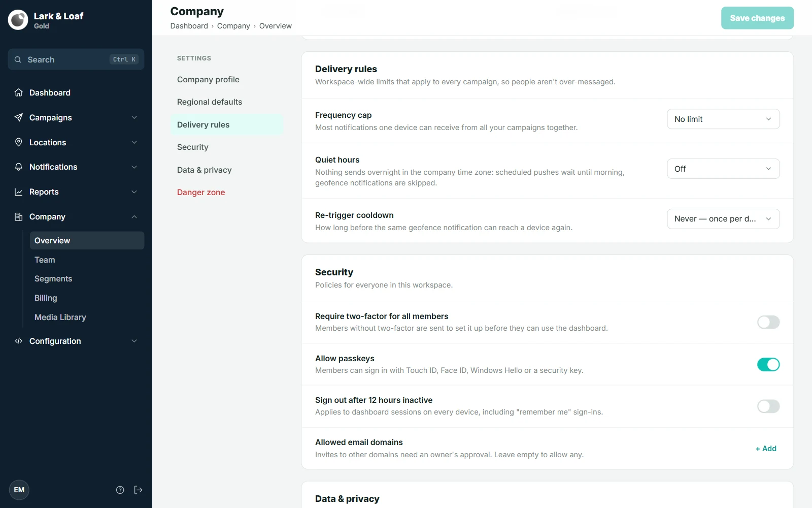Click the Dashboard breadcrumb link
This screenshot has width=812, height=508.
[189, 26]
